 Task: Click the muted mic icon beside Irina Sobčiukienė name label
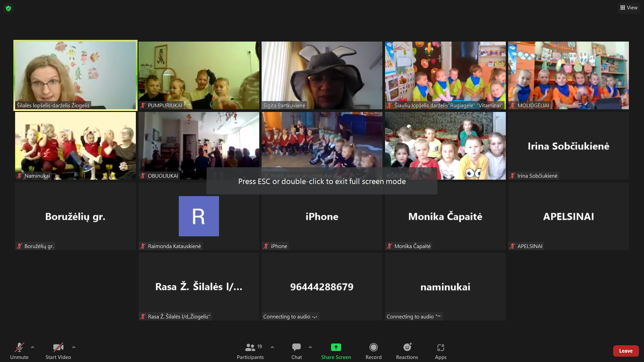513,176
